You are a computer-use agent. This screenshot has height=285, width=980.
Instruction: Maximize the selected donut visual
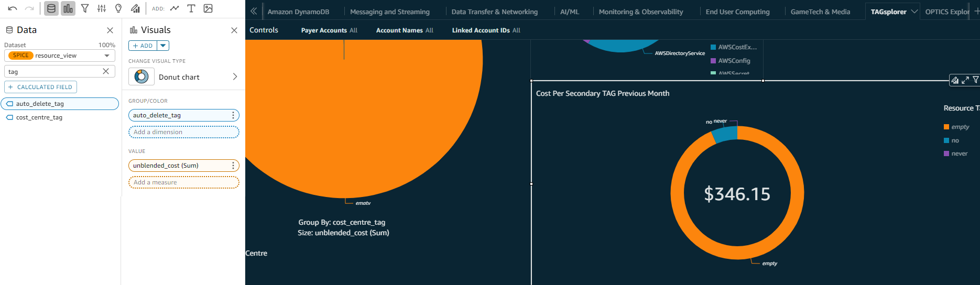965,80
